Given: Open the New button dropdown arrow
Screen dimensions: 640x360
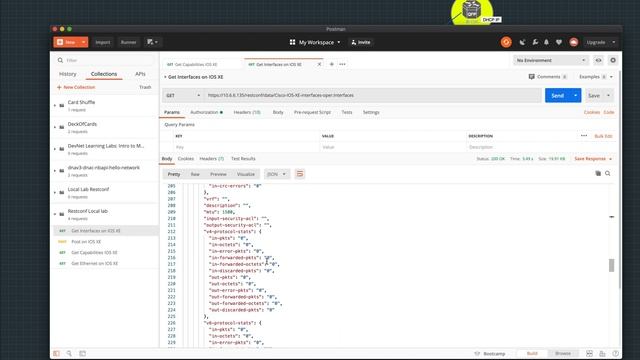Looking at the screenshot, I should click(83, 42).
